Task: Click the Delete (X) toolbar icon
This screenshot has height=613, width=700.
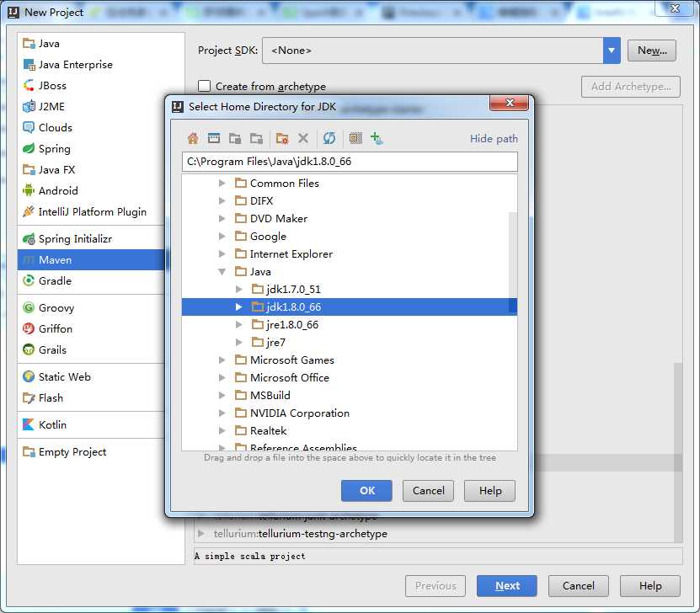Action: tap(303, 138)
